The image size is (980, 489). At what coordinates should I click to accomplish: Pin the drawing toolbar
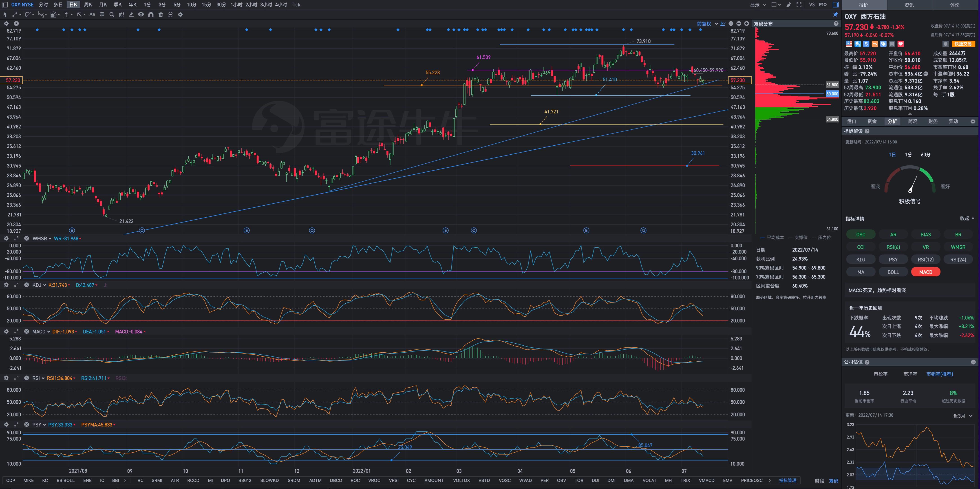pos(835,14)
